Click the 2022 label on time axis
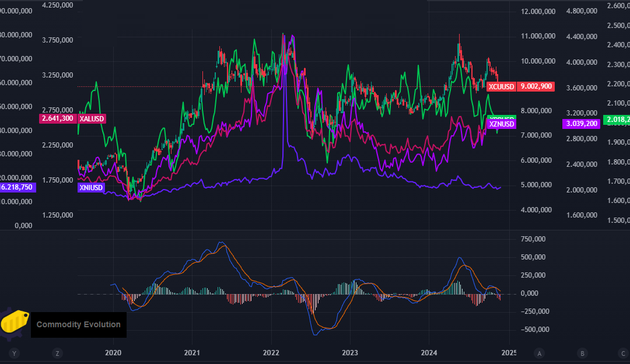This screenshot has height=364, width=630. 271,353
